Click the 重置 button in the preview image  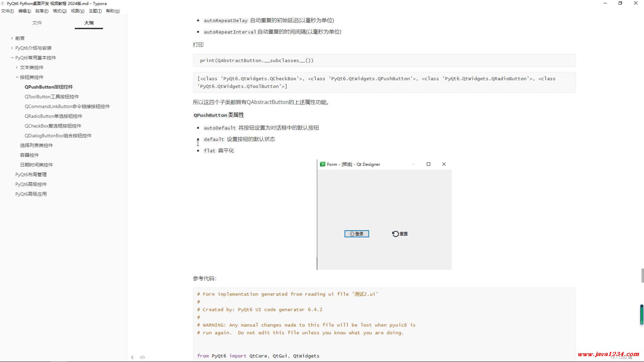point(400,234)
